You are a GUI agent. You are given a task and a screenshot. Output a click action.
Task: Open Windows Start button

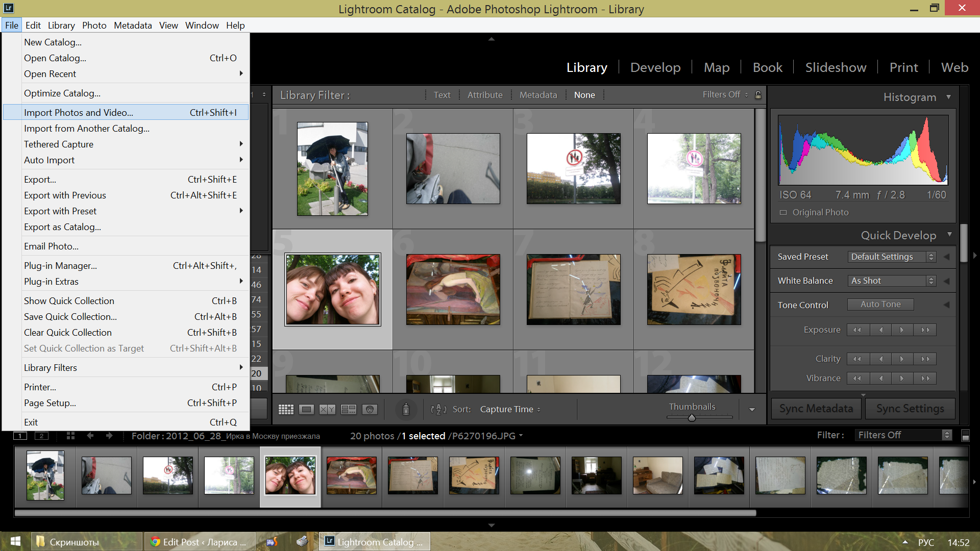click(x=15, y=542)
